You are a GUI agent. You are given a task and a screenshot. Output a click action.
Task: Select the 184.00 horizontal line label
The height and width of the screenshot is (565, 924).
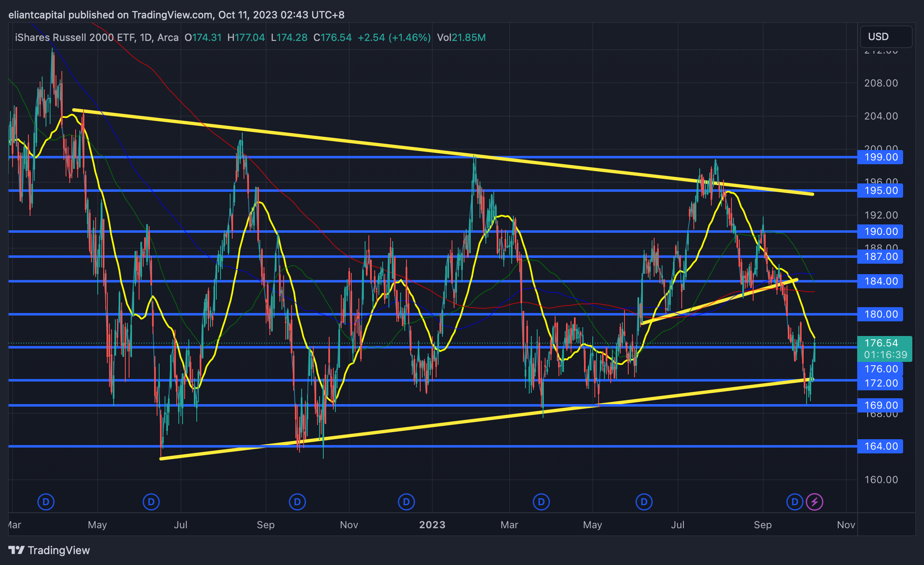click(x=881, y=281)
